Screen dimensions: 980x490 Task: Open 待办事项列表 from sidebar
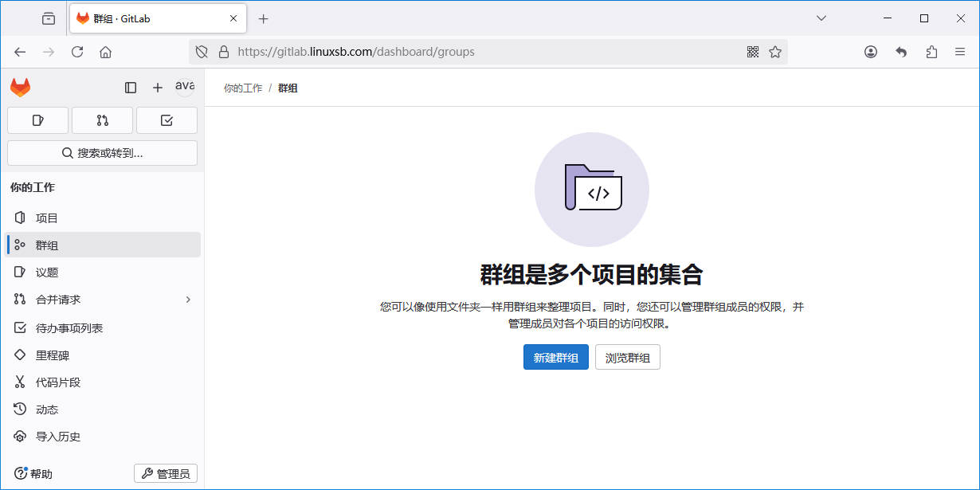pyautogui.click(x=69, y=328)
